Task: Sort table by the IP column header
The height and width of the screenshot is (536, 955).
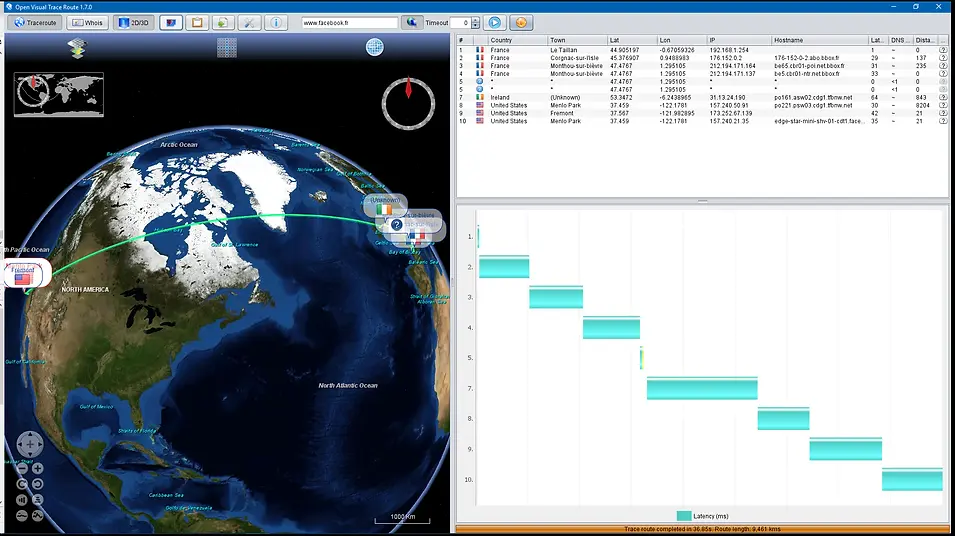Action: click(739, 40)
